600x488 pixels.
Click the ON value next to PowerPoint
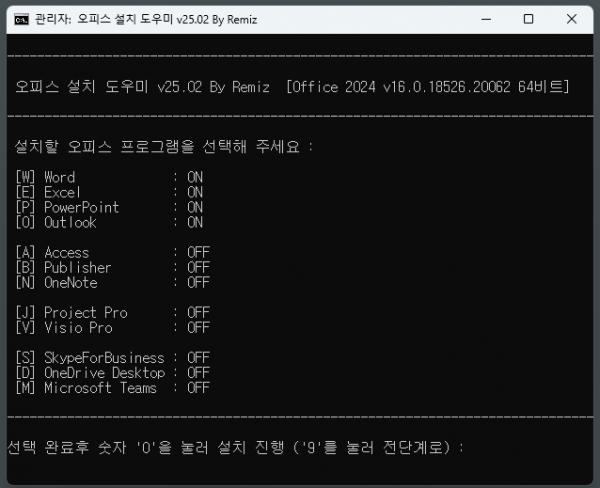coord(195,207)
